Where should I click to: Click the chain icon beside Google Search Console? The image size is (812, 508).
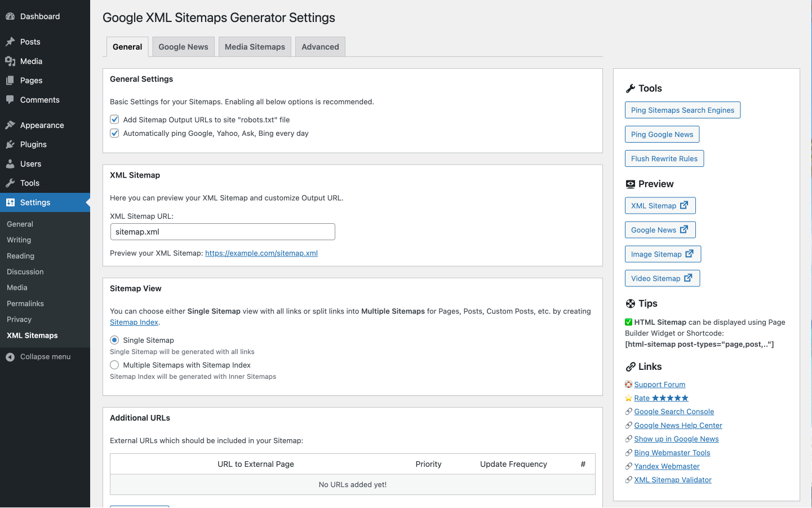click(x=629, y=412)
